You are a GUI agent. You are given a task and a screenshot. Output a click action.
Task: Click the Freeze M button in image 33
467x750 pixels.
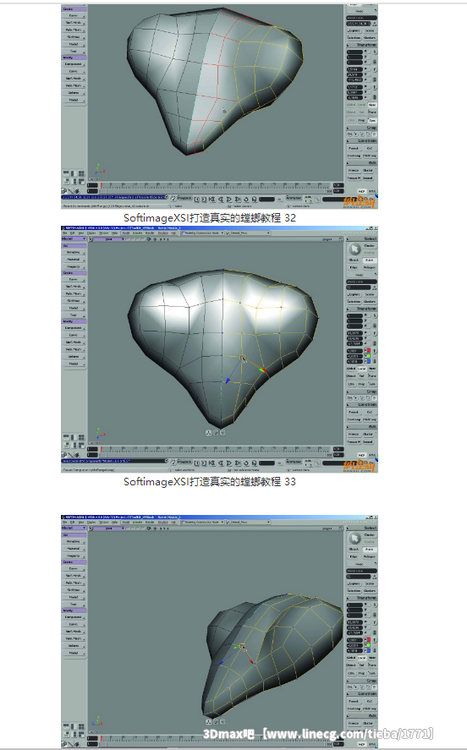click(x=354, y=442)
